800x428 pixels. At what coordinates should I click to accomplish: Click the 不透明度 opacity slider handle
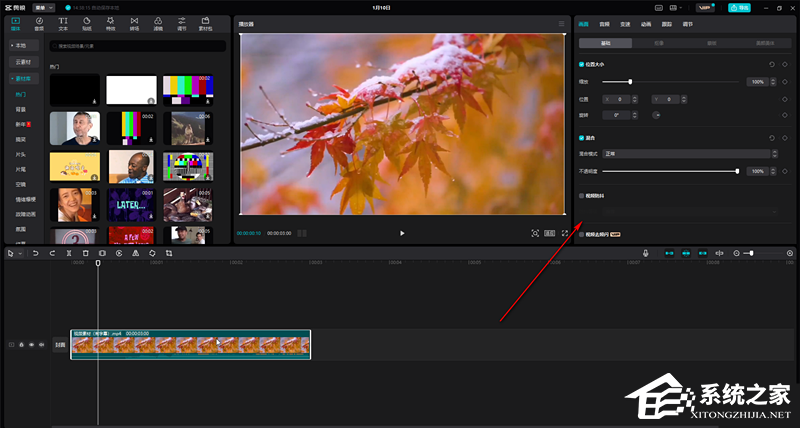(x=737, y=171)
